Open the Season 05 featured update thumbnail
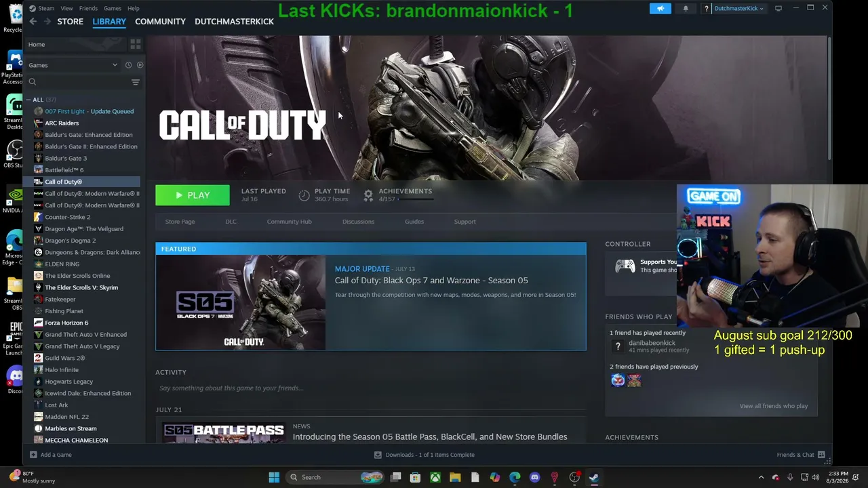Viewport: 868px width, 488px height. click(241, 302)
